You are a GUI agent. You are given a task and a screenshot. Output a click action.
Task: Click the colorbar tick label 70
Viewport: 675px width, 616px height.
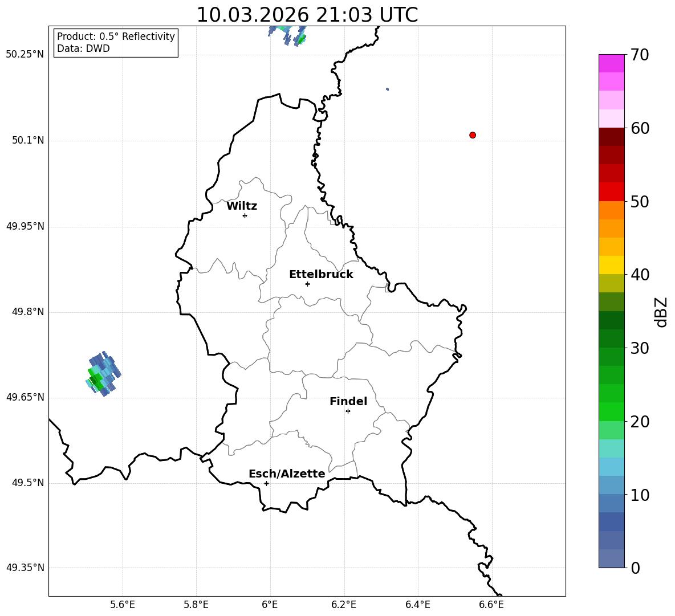pyautogui.click(x=640, y=55)
